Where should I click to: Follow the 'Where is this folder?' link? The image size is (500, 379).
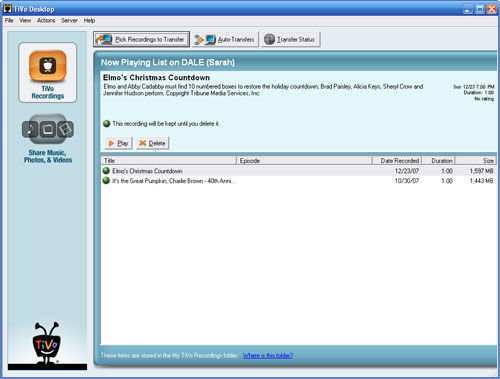tap(268, 355)
